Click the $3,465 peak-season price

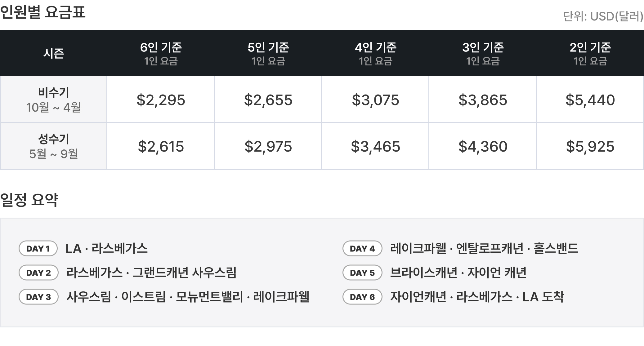click(x=375, y=146)
